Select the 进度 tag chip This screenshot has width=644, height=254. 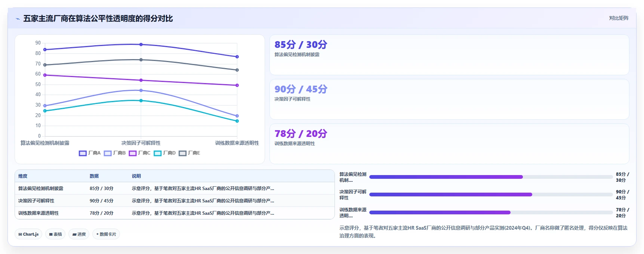79,234
